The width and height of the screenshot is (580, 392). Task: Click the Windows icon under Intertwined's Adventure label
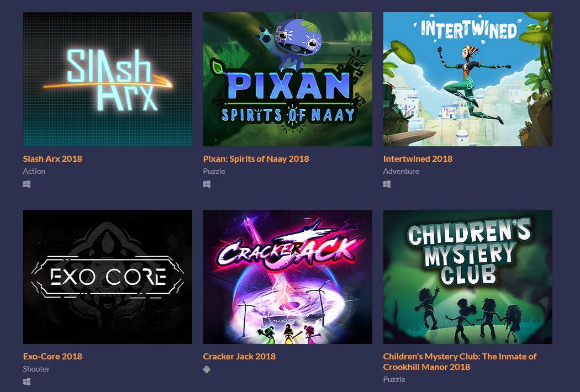pyautogui.click(x=387, y=184)
